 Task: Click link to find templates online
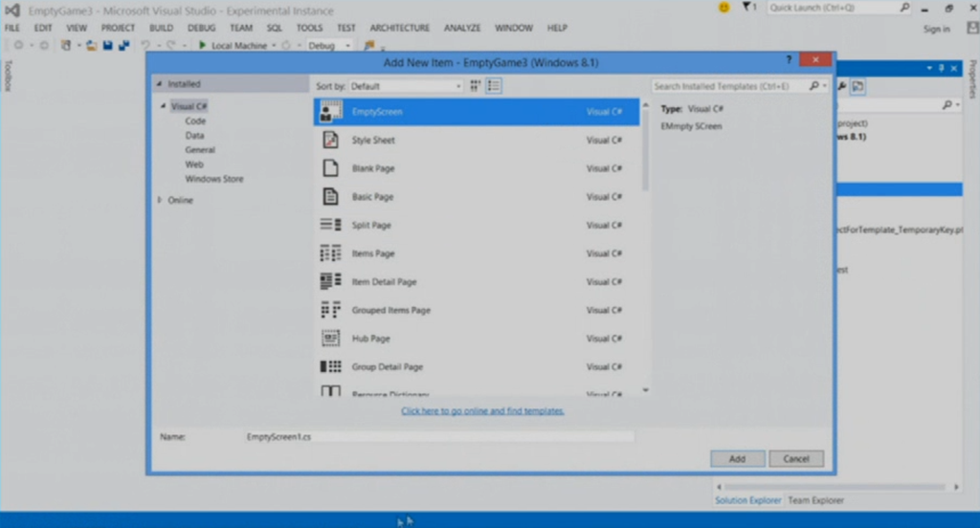click(x=482, y=411)
